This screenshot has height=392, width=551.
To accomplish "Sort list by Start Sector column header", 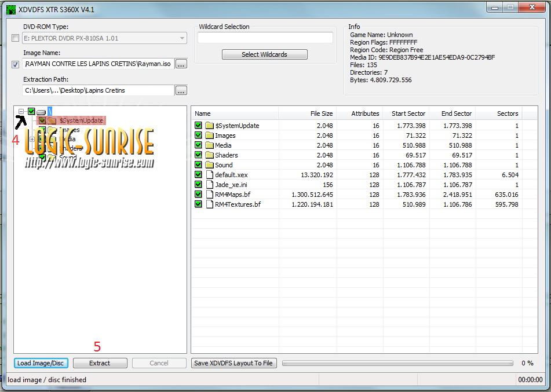I will [x=406, y=113].
